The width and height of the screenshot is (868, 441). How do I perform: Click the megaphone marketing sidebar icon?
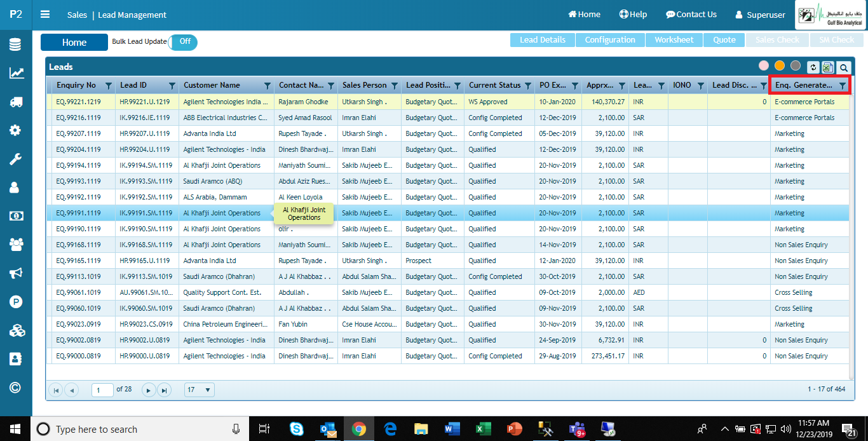(x=16, y=273)
